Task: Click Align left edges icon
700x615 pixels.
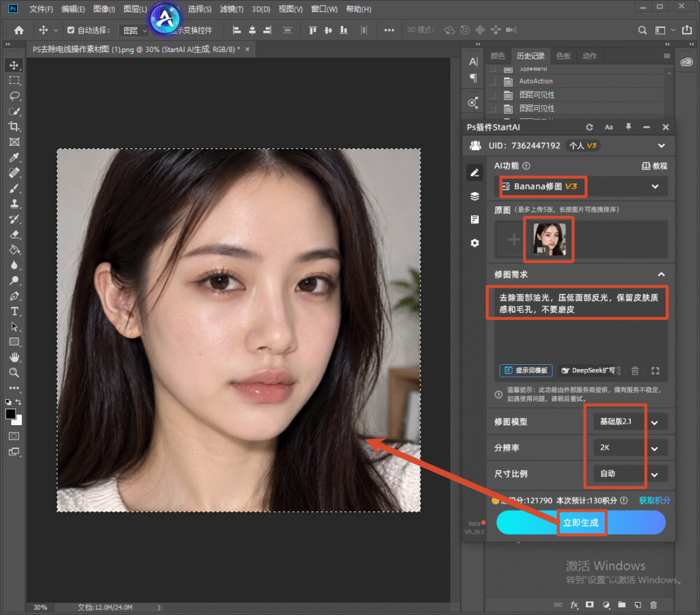Action: pos(237,30)
